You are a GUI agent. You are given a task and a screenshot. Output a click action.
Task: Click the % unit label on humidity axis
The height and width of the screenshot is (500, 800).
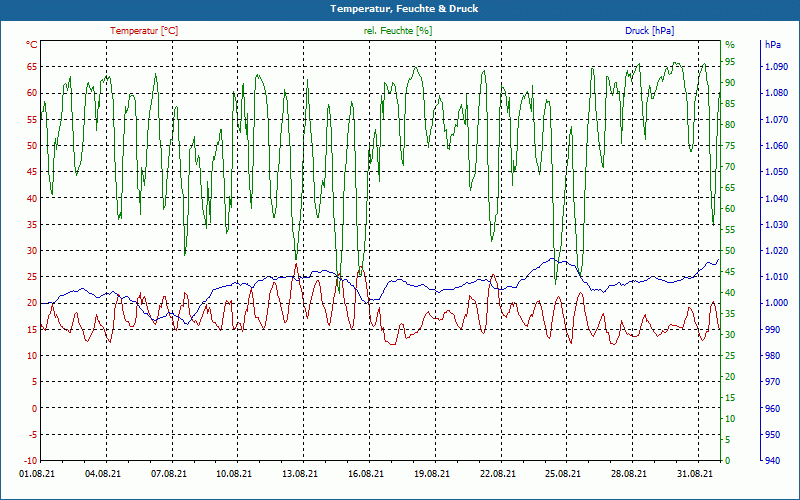click(730, 45)
